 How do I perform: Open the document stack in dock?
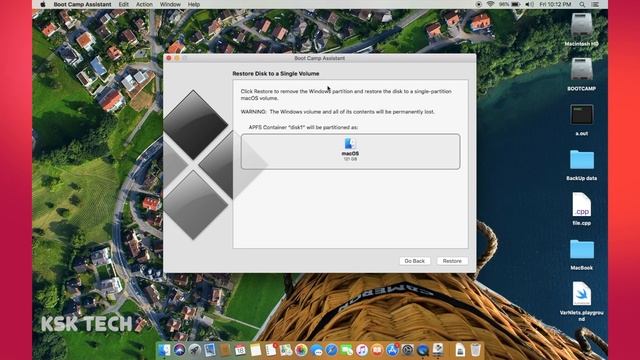460,350
